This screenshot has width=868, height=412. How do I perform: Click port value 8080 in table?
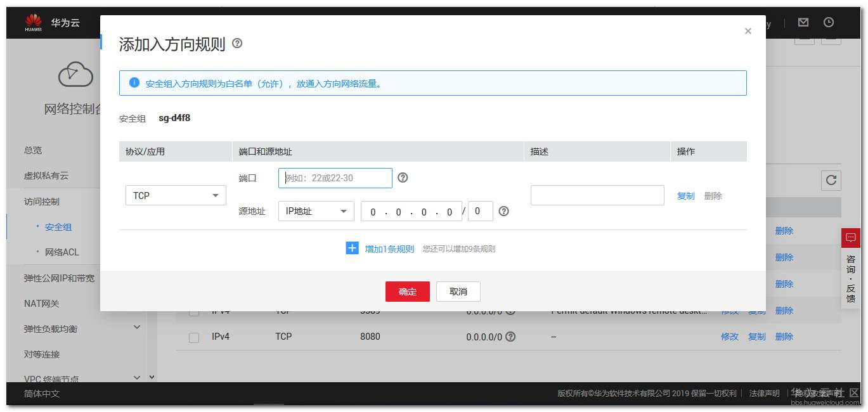click(370, 337)
